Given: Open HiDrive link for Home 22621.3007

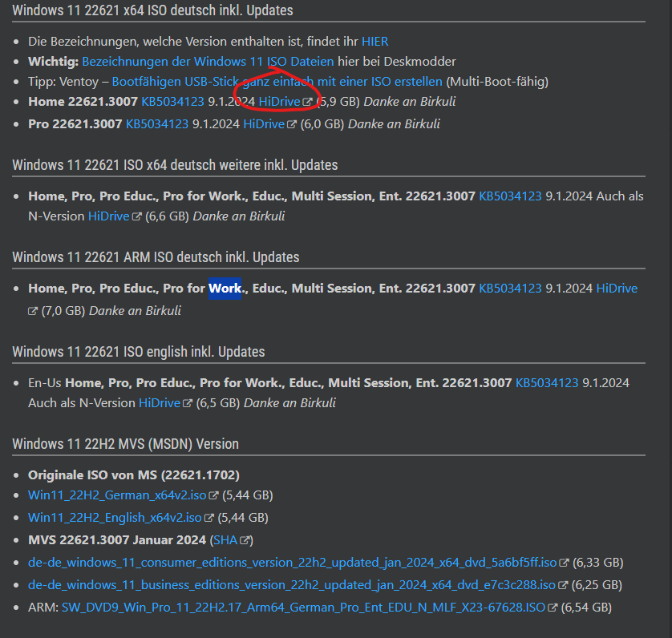Looking at the screenshot, I should 279,102.
